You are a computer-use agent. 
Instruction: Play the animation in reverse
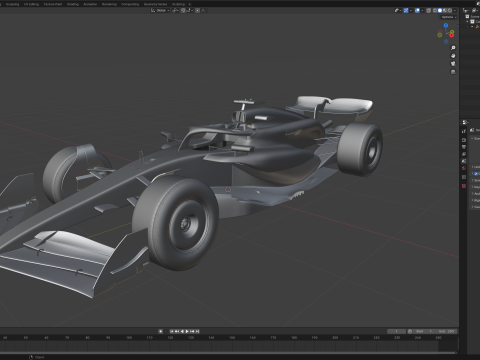coord(182,331)
